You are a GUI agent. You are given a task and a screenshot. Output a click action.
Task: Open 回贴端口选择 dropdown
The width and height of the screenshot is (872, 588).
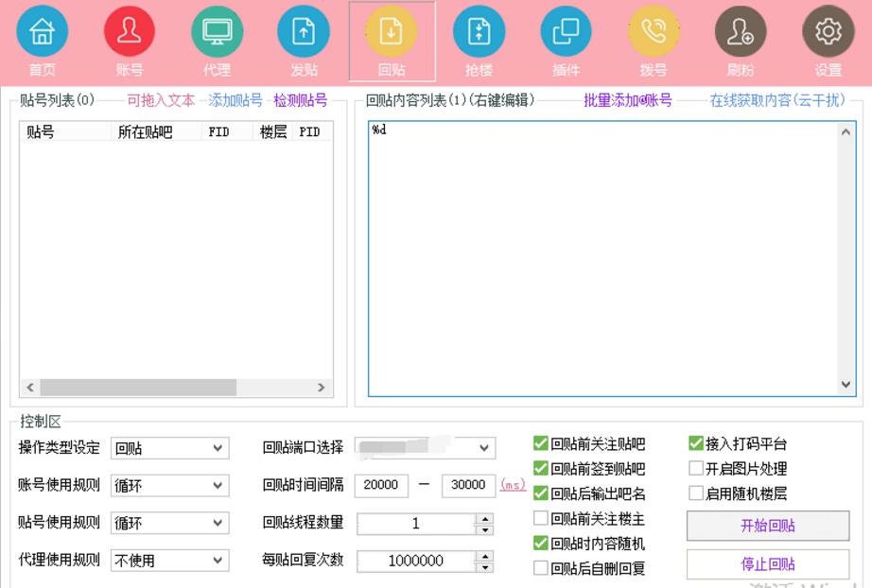click(x=425, y=447)
